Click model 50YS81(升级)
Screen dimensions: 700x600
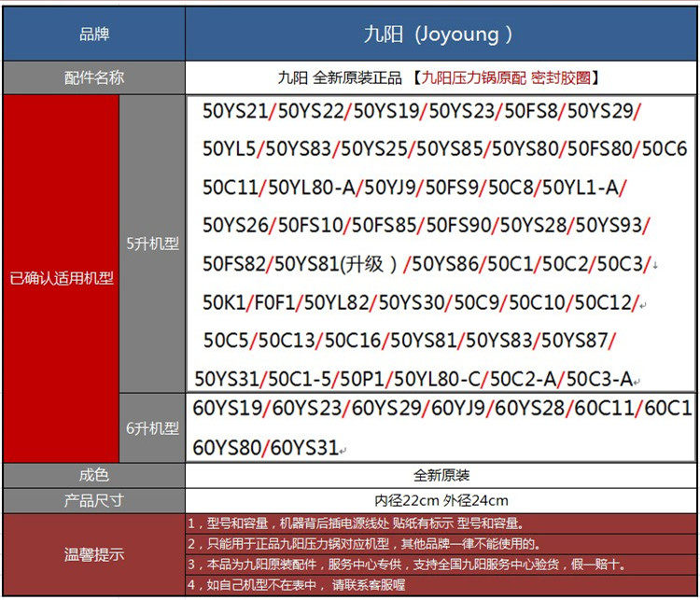point(336,264)
